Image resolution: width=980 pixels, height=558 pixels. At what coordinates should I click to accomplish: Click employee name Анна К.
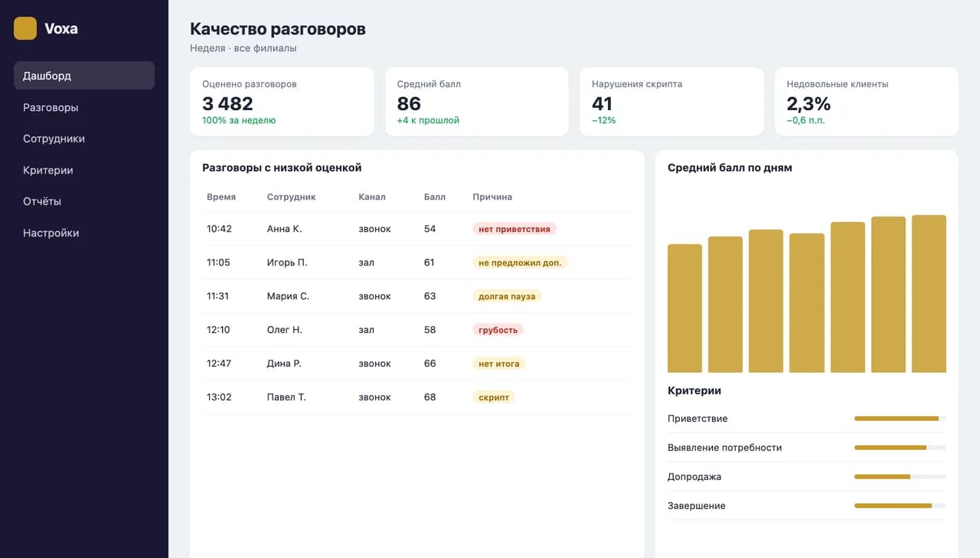[284, 229]
